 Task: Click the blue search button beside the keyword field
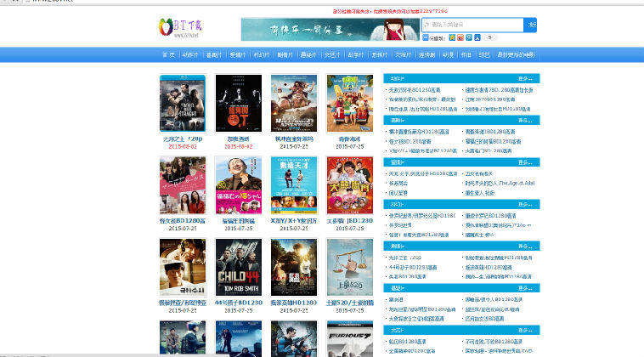pyautogui.click(x=530, y=25)
